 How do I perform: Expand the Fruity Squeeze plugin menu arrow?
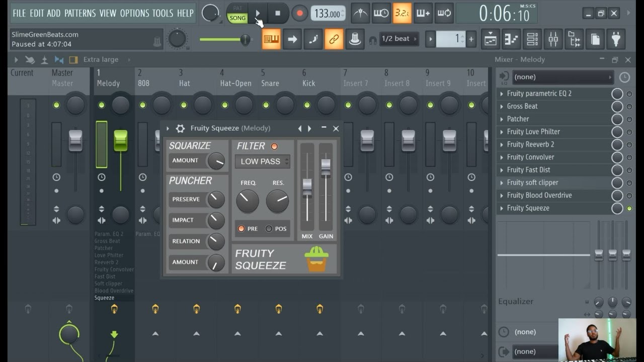click(168, 128)
